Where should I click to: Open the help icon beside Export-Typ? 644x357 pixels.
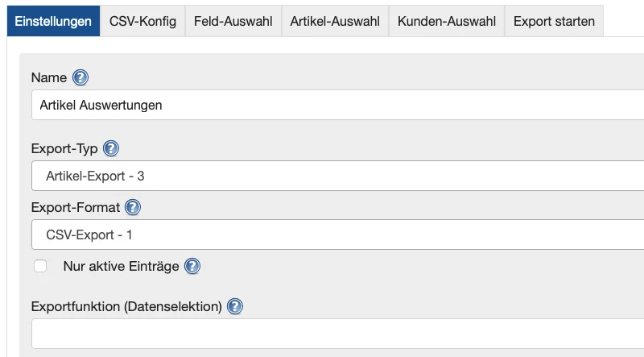click(111, 149)
